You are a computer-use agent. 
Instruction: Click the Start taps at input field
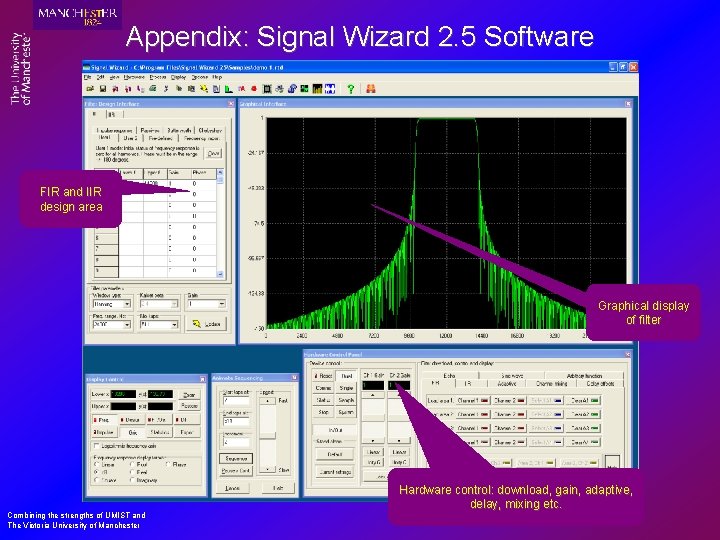[x=236, y=401]
